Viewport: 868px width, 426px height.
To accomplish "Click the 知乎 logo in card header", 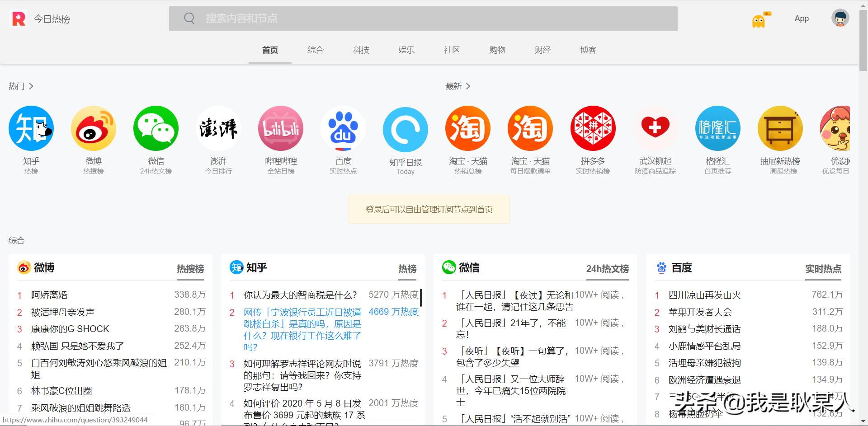I will [x=236, y=267].
